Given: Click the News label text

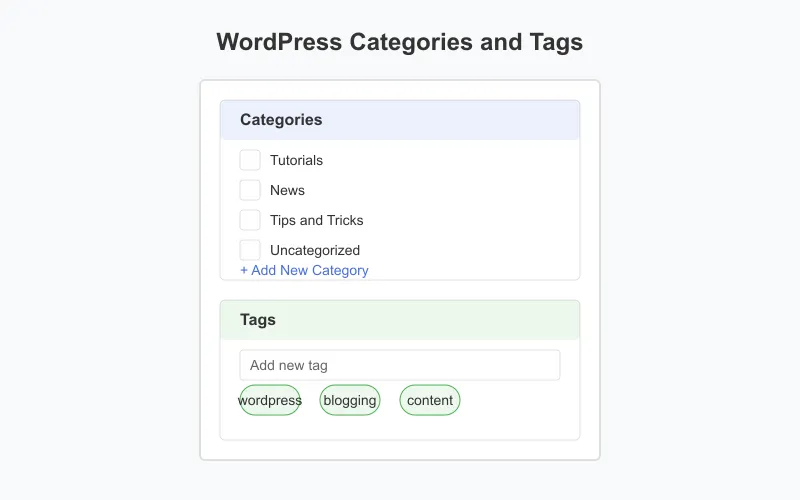Looking at the screenshot, I should coord(287,190).
